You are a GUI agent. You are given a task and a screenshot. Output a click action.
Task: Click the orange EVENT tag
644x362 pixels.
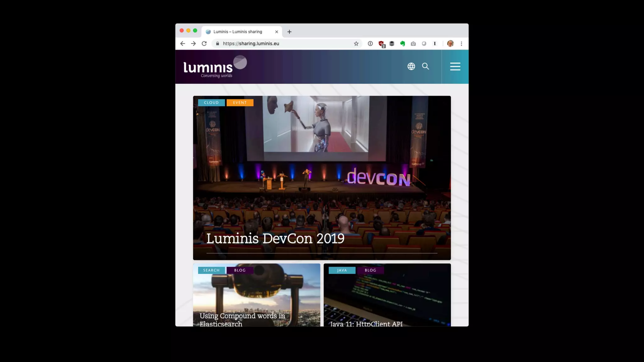click(x=240, y=103)
